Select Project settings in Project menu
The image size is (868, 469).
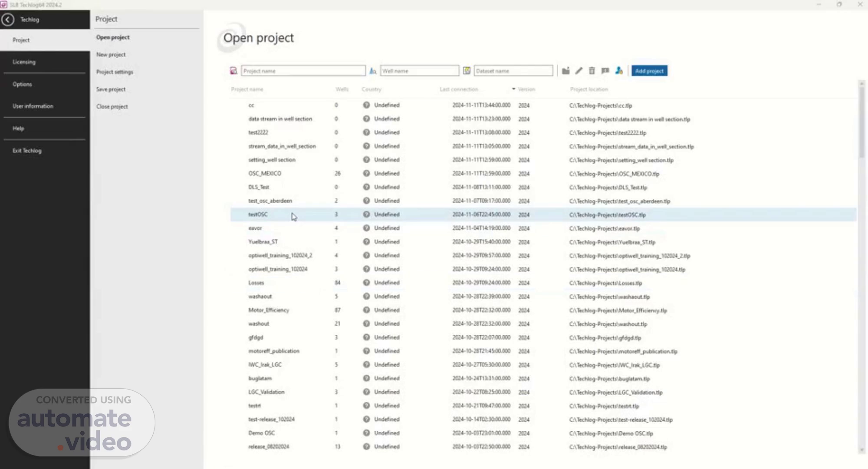pyautogui.click(x=115, y=72)
